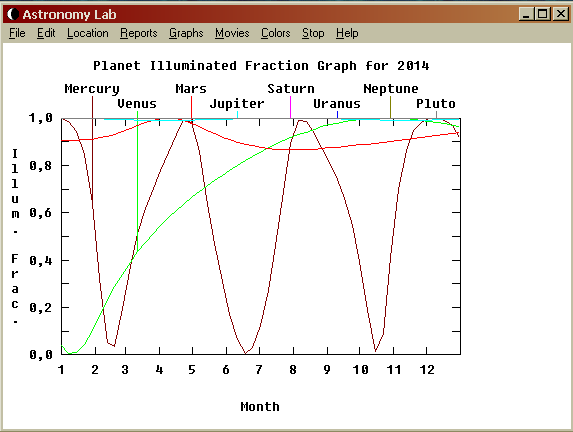Click the Mars legend label

point(191,89)
